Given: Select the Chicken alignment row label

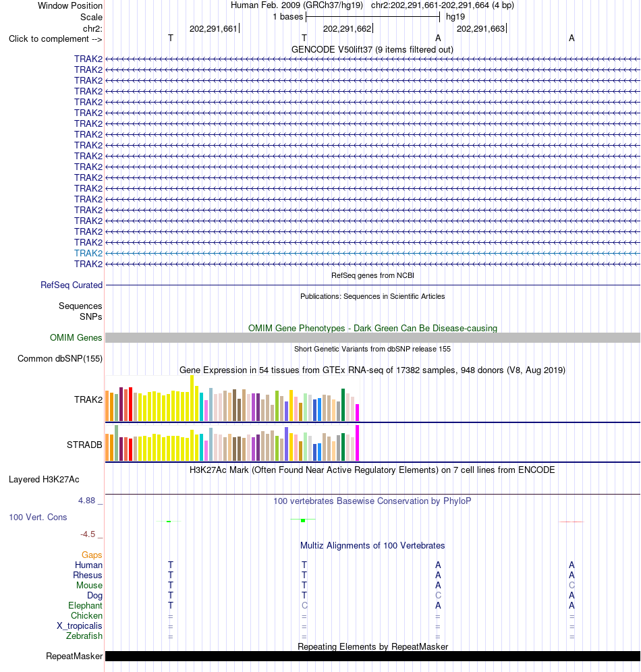Looking at the screenshot, I should (x=86, y=616).
